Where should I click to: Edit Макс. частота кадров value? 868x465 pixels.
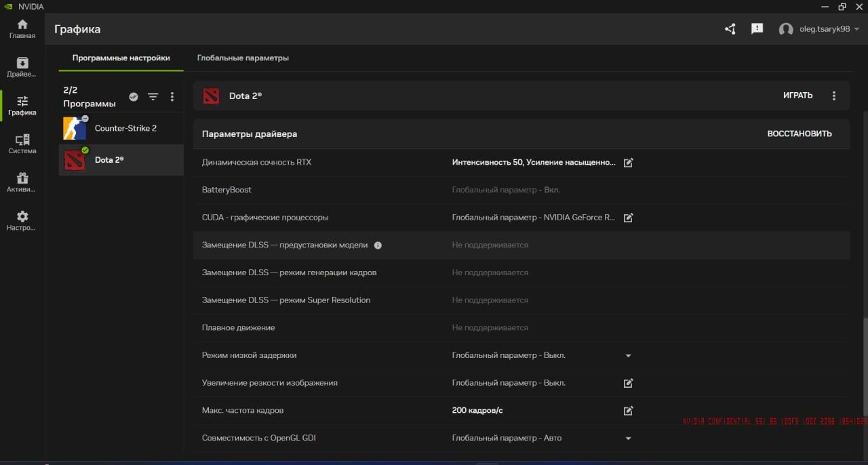pos(628,411)
